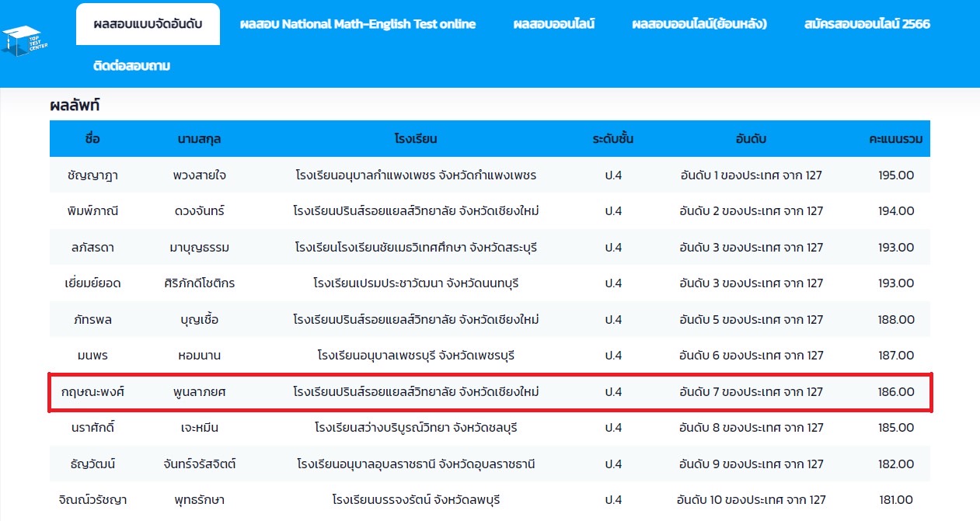Screen dimensions: 980x521
Task: Select the name กฤษณะพงศ์
Action: (93, 392)
